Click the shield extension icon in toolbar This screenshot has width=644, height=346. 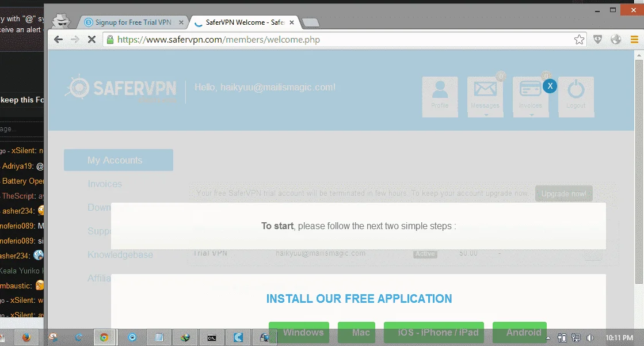[597, 40]
